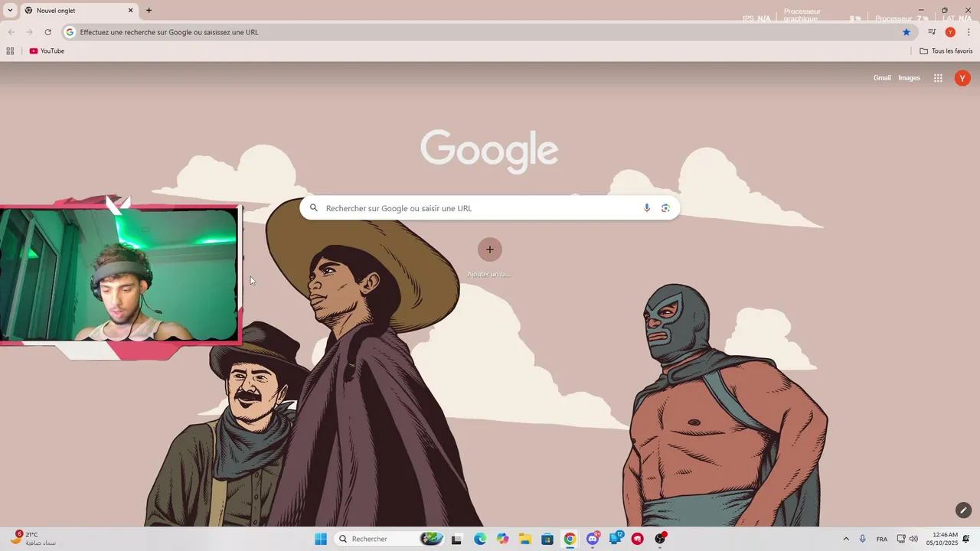
Task: Click the magnifier icon in Google search box
Action: (314, 208)
